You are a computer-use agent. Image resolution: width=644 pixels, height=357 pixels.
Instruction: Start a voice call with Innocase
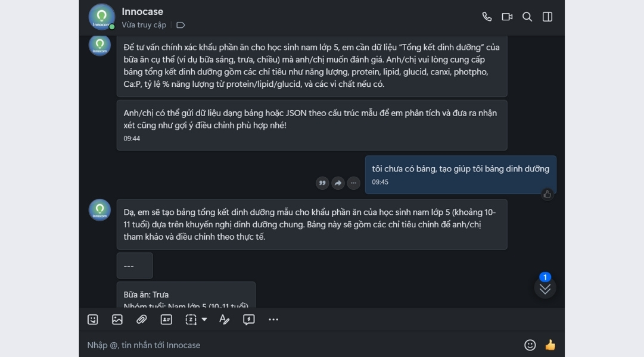tap(487, 17)
